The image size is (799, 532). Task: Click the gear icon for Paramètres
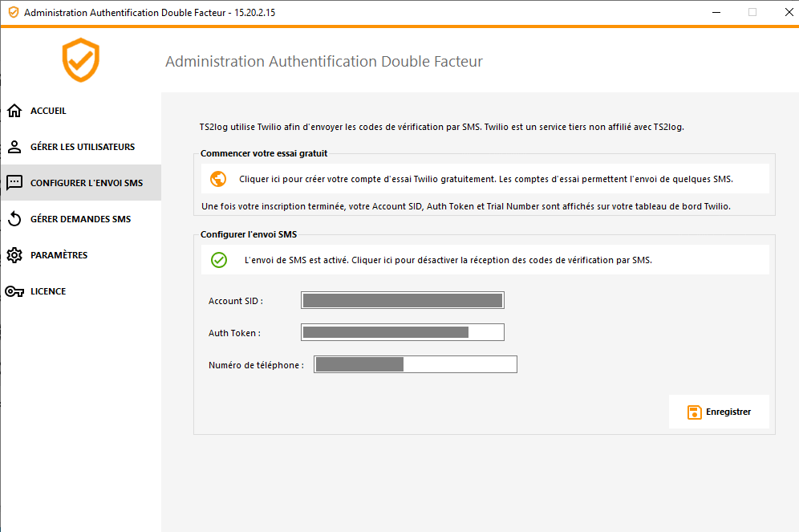(x=14, y=255)
